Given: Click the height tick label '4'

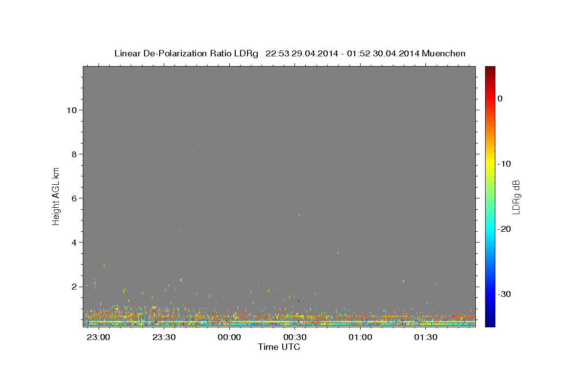Looking at the screenshot, I should click(x=73, y=243).
